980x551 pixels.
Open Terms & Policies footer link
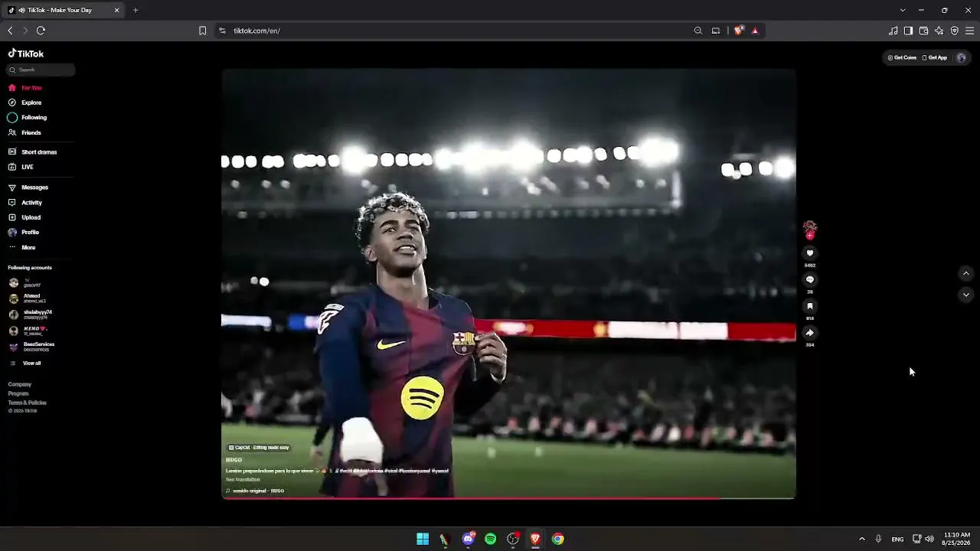coord(28,403)
